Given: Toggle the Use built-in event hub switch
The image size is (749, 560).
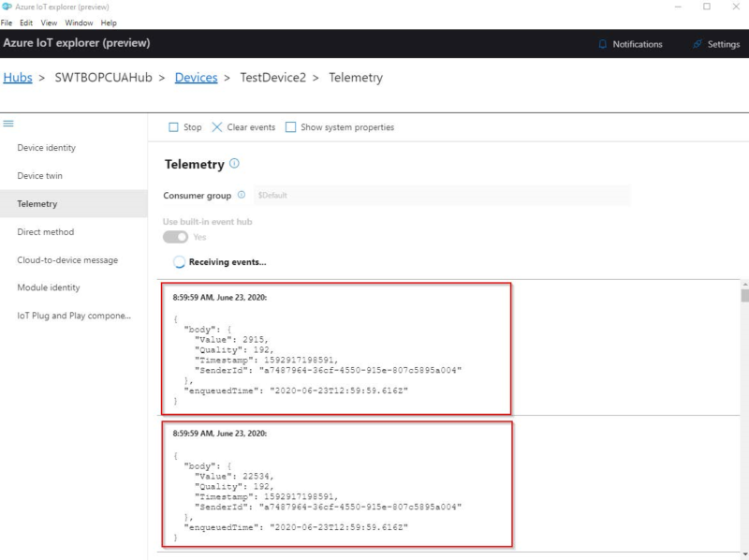Looking at the screenshot, I should 175,237.
